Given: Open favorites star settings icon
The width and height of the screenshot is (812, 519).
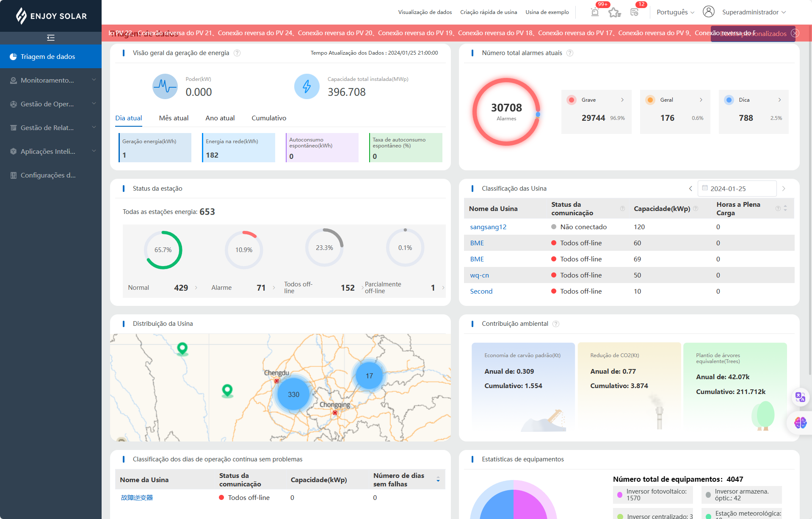Looking at the screenshot, I should click(614, 12).
